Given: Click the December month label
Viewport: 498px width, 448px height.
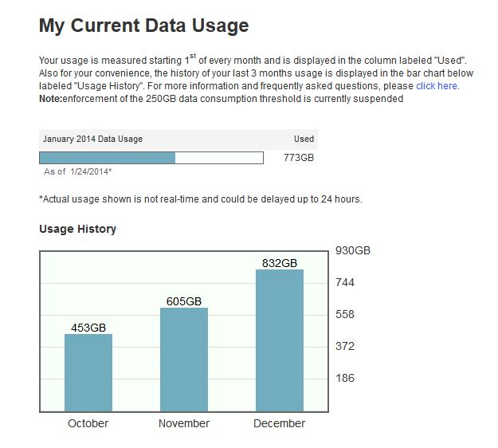Looking at the screenshot, I should (279, 423).
